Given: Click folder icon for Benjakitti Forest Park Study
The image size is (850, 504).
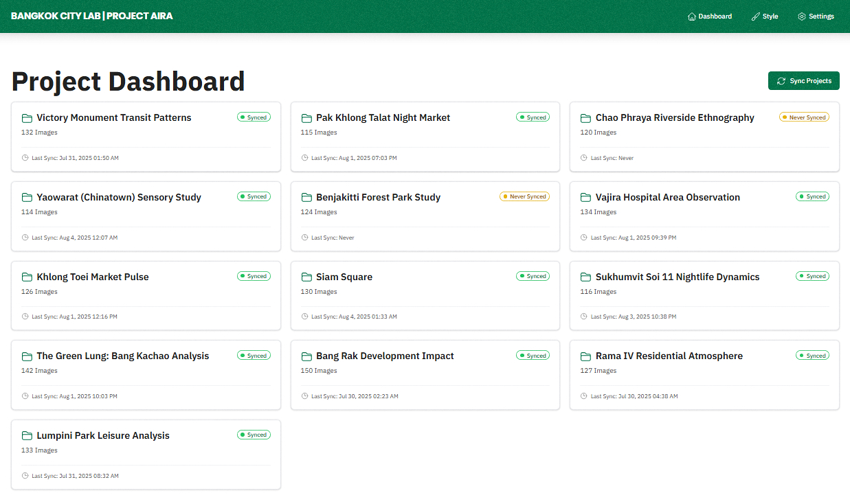Looking at the screenshot, I should (x=306, y=198).
